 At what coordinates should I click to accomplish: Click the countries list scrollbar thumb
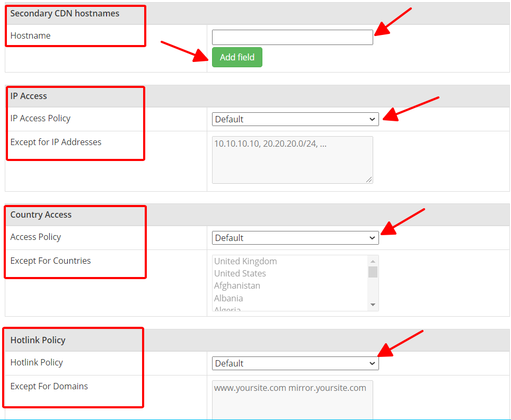[373, 272]
